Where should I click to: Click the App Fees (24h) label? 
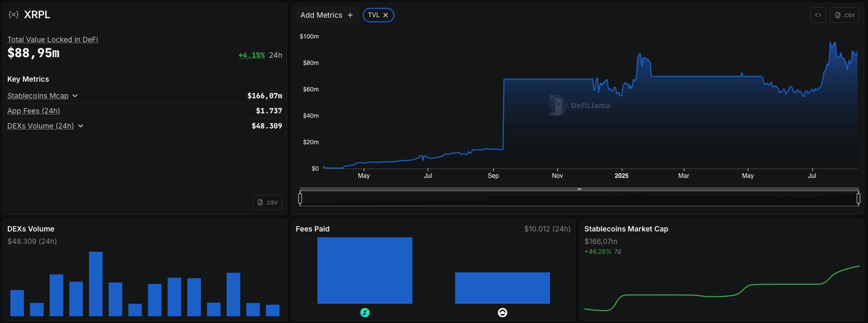tap(34, 111)
